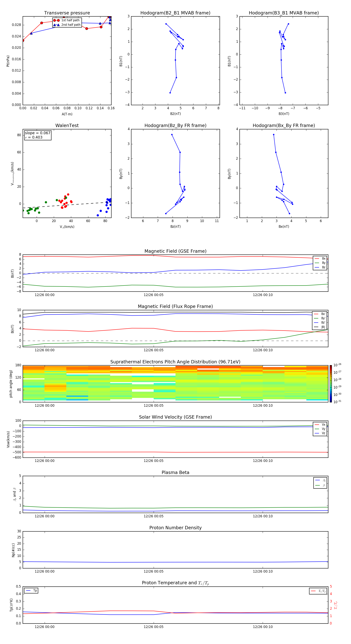The width and height of the screenshot is (351, 644).
Task: Click the 10^-31 label on color bar
Action: coord(337,402)
